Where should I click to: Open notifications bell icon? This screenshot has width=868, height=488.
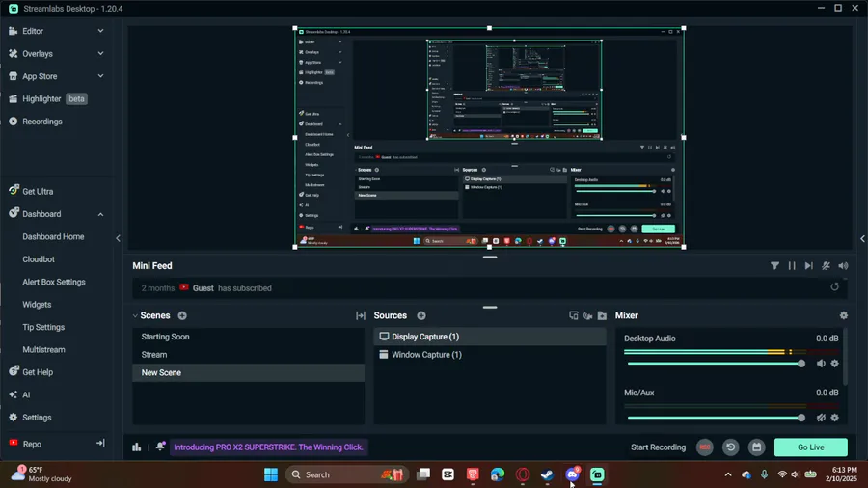(160, 447)
